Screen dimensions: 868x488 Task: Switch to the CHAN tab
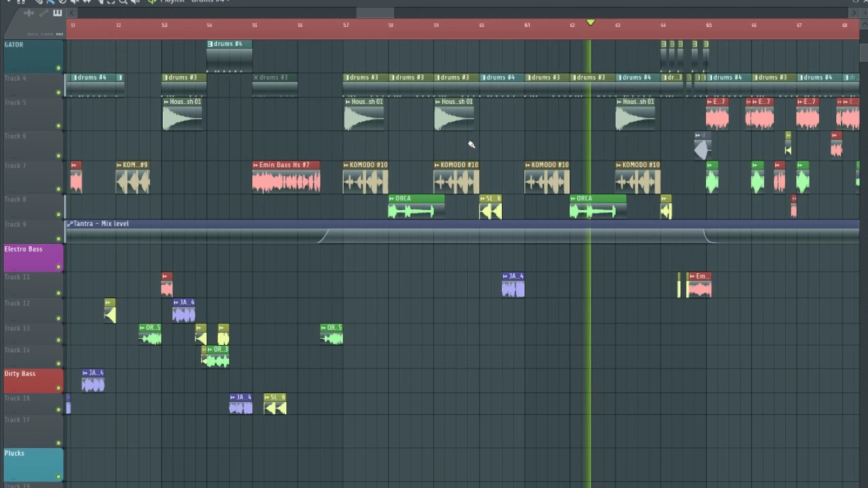coord(47,34)
